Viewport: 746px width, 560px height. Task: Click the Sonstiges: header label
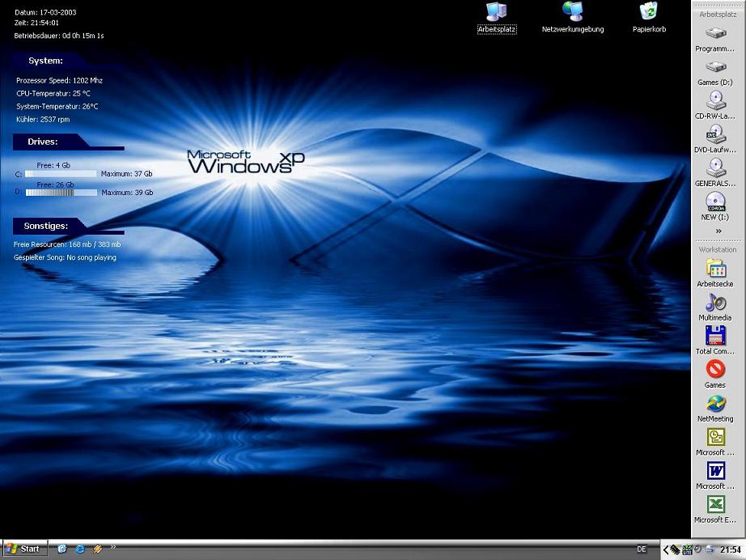(x=45, y=226)
